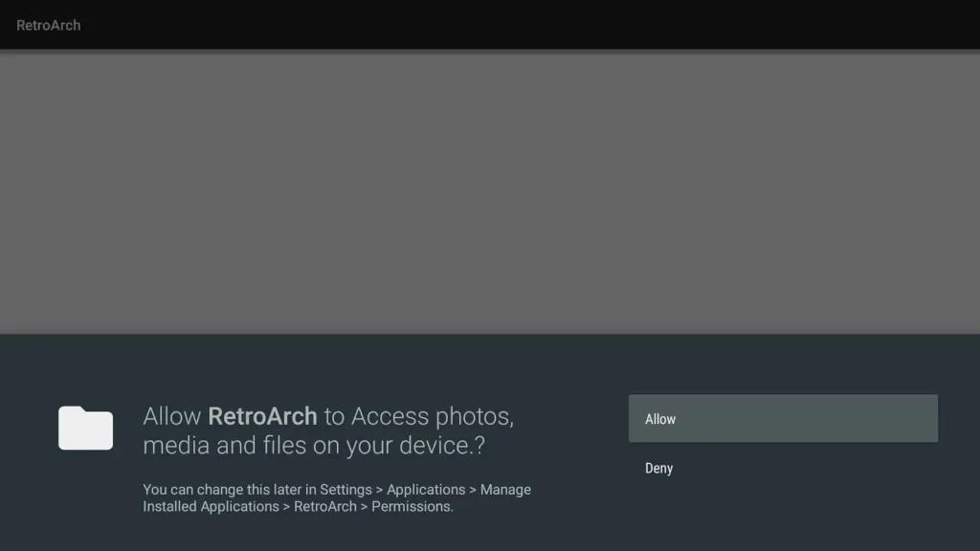Click 'media and files on your device' text

click(306, 446)
